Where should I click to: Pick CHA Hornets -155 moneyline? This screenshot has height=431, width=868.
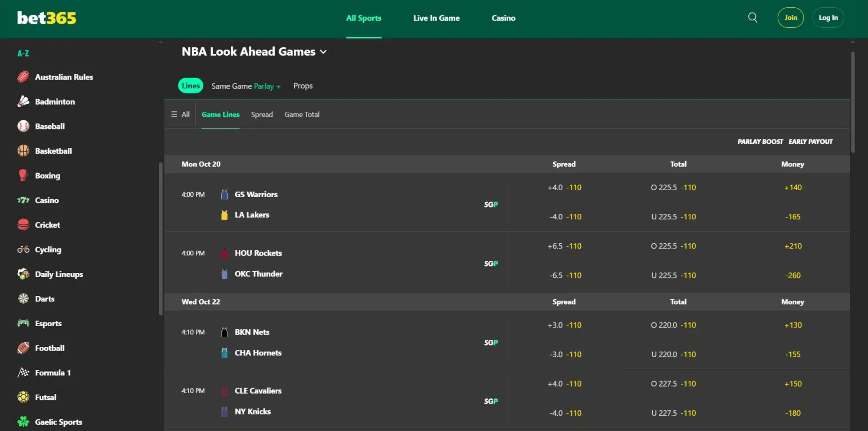pos(793,355)
